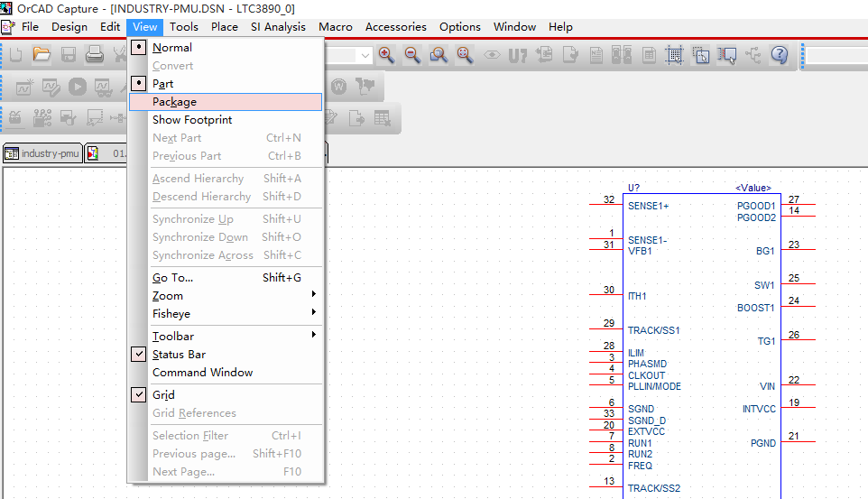Image resolution: width=868 pixels, height=499 pixels.
Task: Click the Zoom Out magnifier icon
Action: (x=412, y=55)
